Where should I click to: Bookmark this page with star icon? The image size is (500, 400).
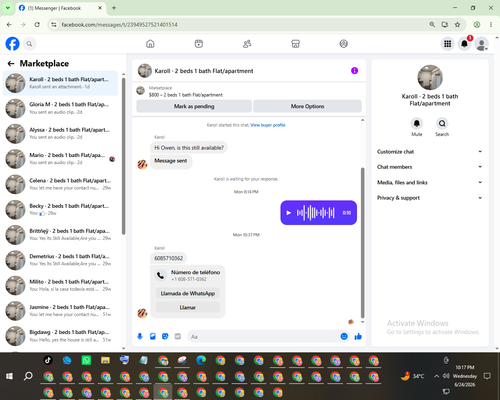point(457,24)
